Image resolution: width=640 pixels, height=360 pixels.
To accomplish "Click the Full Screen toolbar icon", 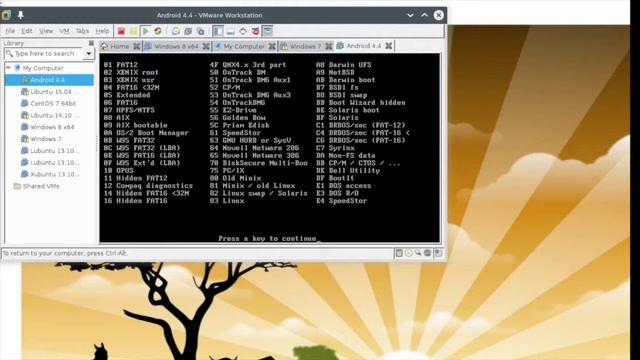I will coord(243,31).
